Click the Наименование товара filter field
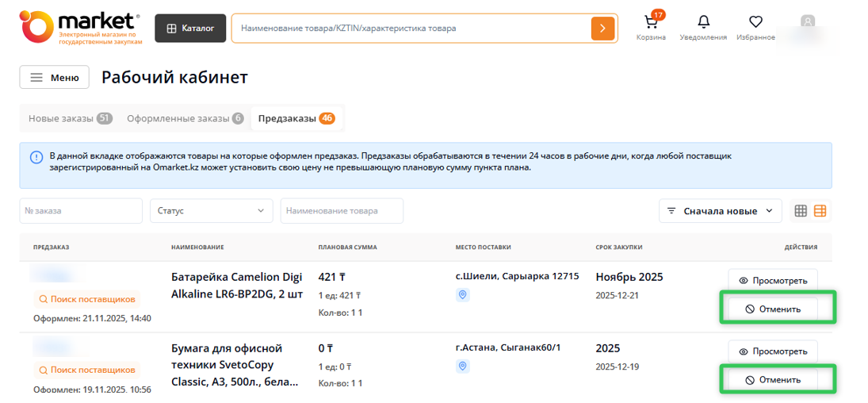This screenshot has height=403, width=868. click(341, 211)
